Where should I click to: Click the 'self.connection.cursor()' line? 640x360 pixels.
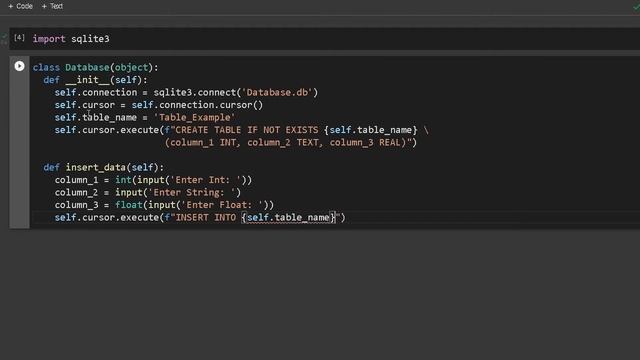pos(159,105)
